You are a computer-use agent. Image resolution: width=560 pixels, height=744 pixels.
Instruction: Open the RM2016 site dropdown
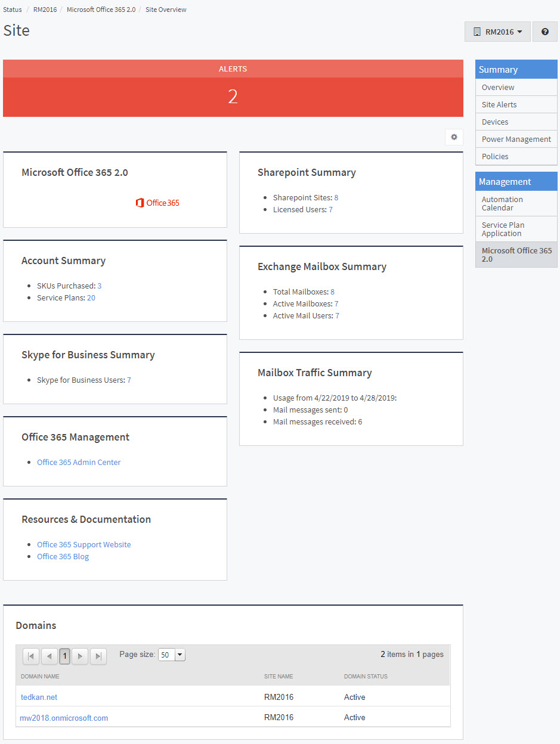pos(497,32)
